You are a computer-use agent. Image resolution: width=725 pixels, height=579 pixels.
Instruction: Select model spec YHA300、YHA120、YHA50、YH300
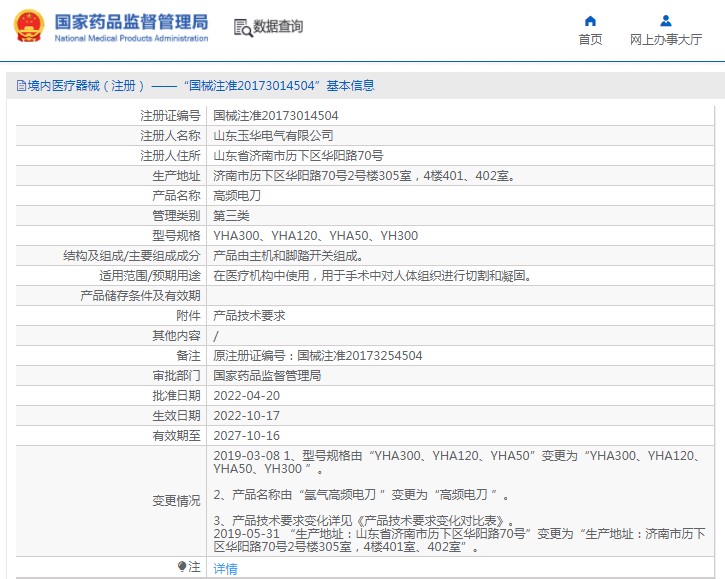pos(315,236)
